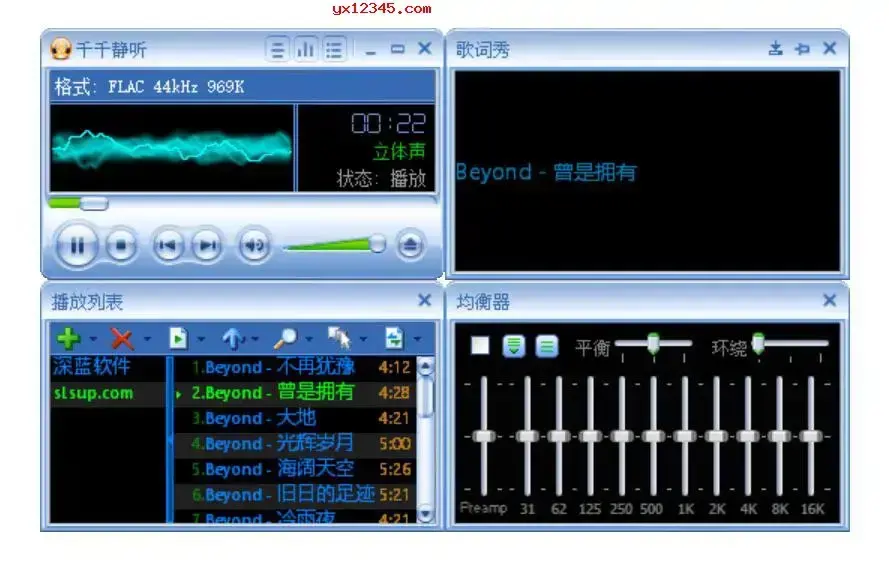Click the 4K band slider
This screenshot has width=889, height=561.
pos(748,436)
